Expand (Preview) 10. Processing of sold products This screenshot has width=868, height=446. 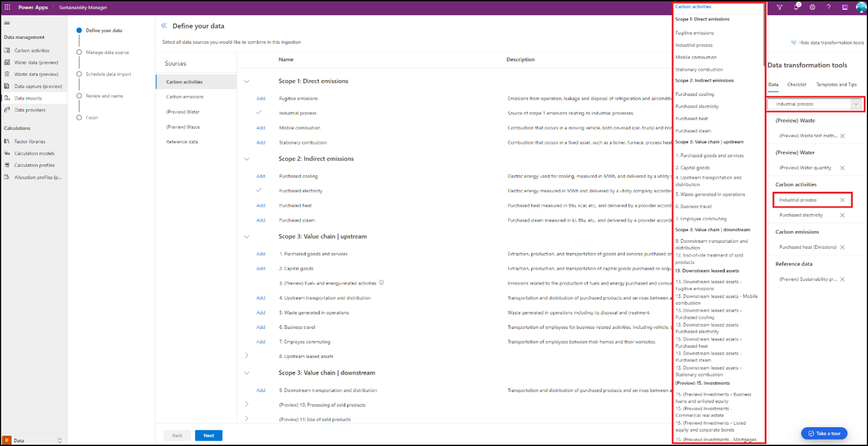(x=247, y=404)
